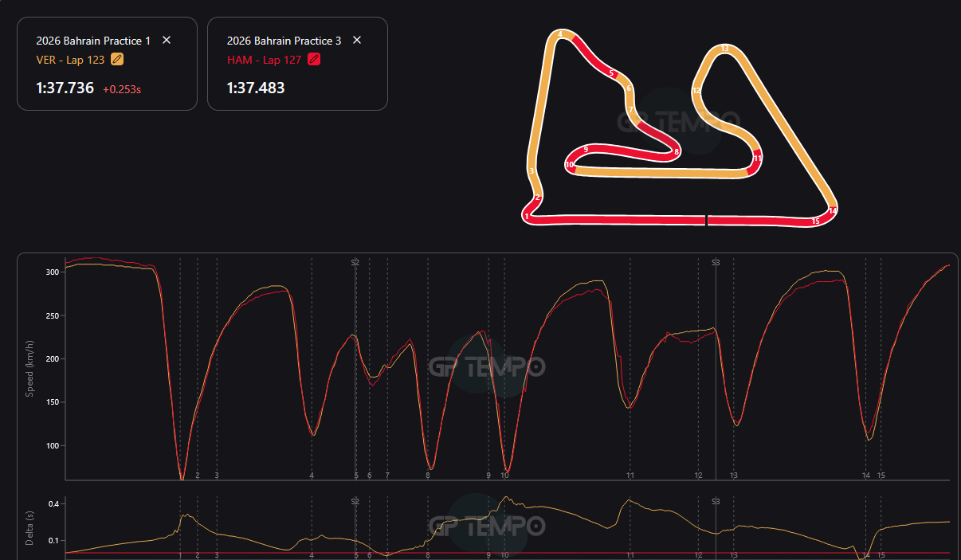The width and height of the screenshot is (961, 560).
Task: Remove the 2026 Bahrain Practice 1 lap card
Action: click(x=167, y=40)
